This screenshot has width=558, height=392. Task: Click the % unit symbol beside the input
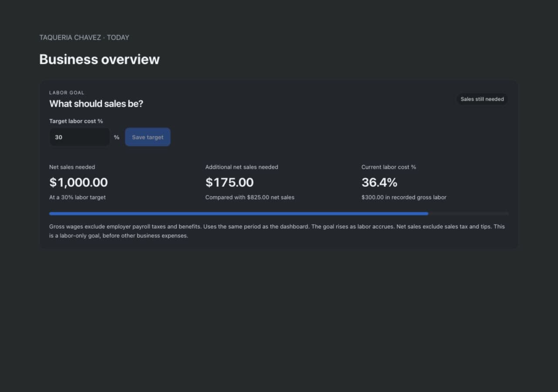(x=116, y=137)
